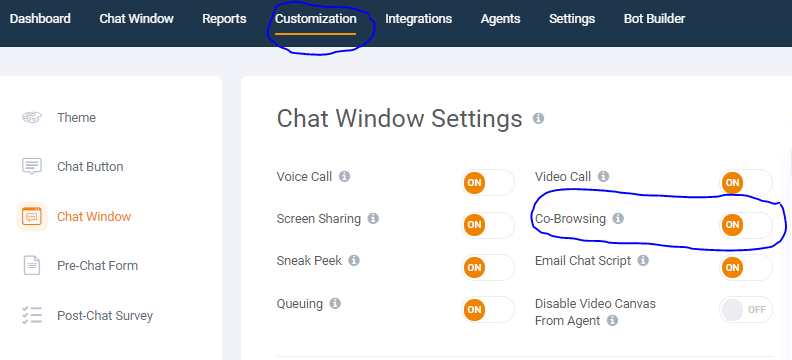Click the Email Chat Script label
The image size is (792, 360).
[x=583, y=261]
